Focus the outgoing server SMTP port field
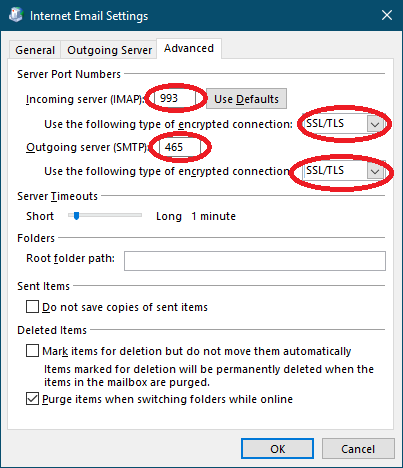This screenshot has height=468, width=403. click(179, 147)
